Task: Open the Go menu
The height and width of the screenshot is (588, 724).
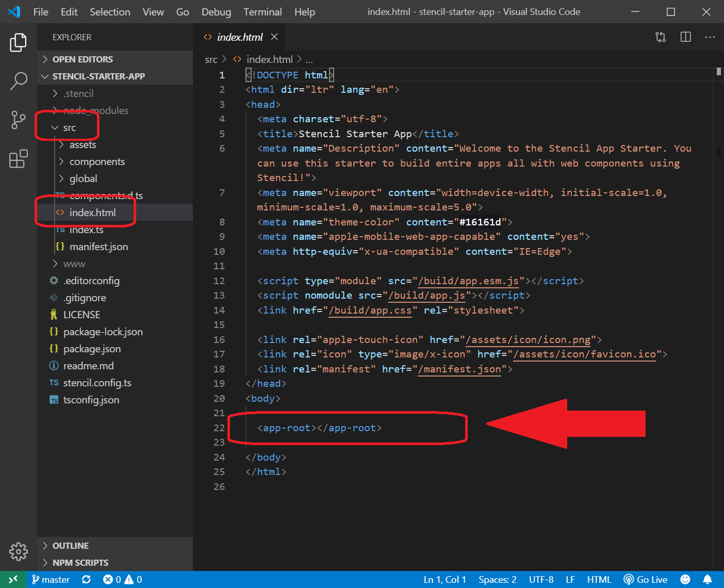Action: [x=183, y=12]
